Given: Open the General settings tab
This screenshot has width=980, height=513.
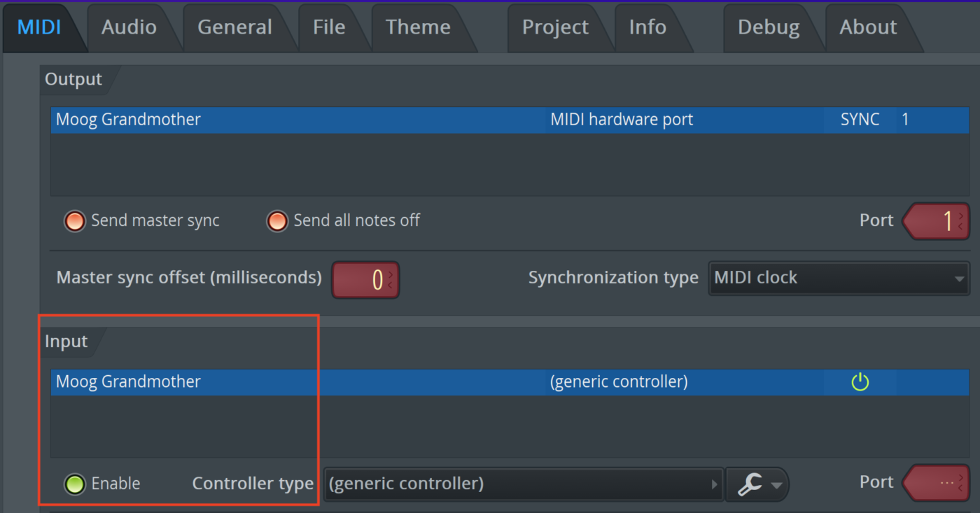Looking at the screenshot, I should click(x=234, y=27).
